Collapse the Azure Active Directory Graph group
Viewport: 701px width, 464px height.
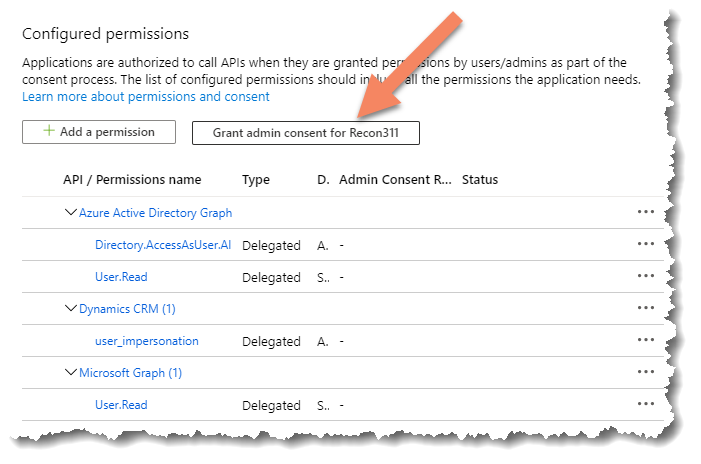coord(70,212)
